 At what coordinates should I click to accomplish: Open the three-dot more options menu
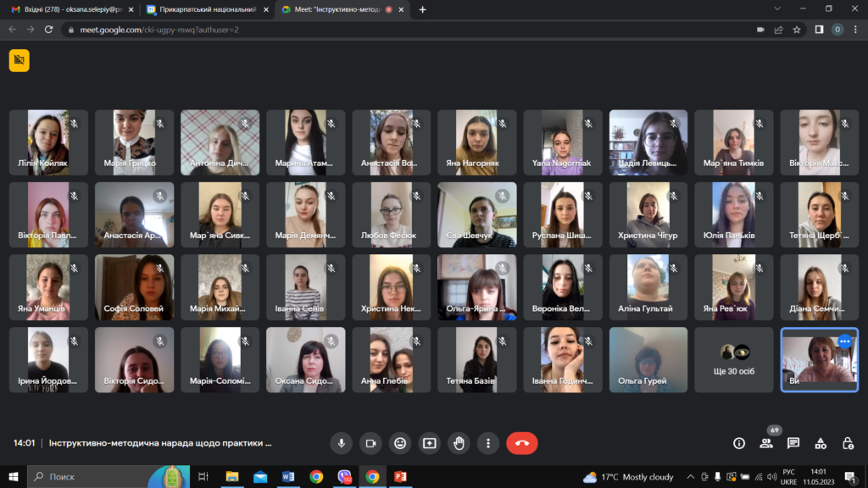488,443
